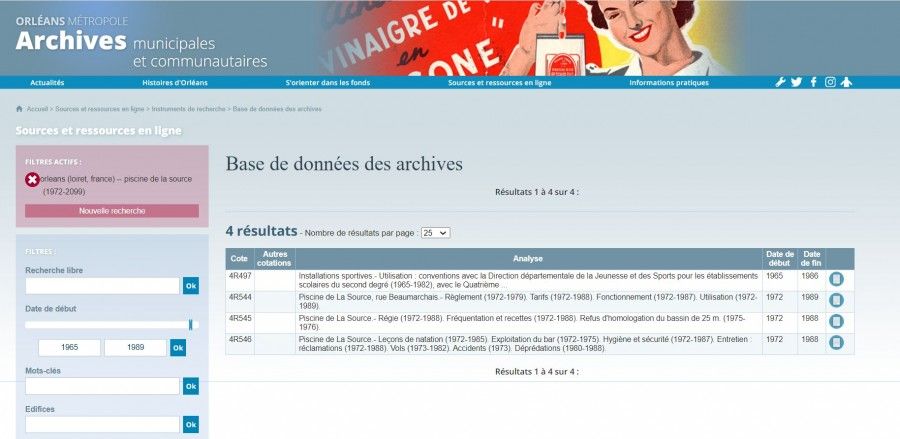The width and height of the screenshot is (900, 439).
Task: Submit the Edifices Ok button
Action: click(x=191, y=425)
